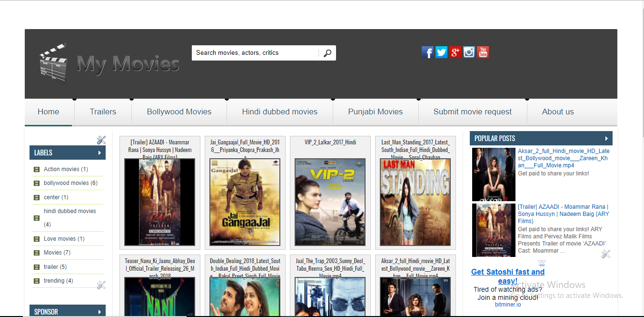Open Jaal_The_Trap_2003 post title
Viewport: 644px width, 317px height.
pyautogui.click(x=330, y=268)
